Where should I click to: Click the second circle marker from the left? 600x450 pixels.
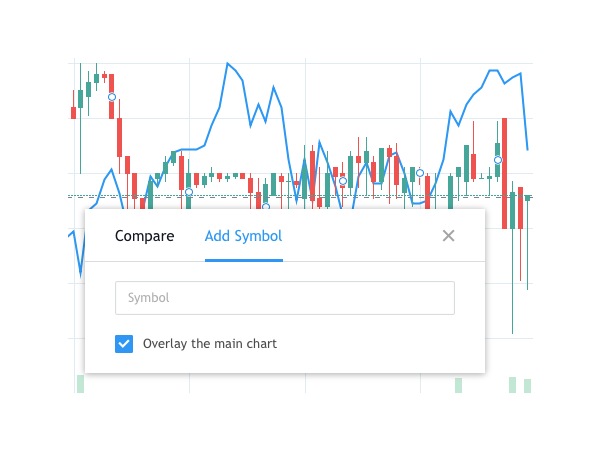point(189,192)
